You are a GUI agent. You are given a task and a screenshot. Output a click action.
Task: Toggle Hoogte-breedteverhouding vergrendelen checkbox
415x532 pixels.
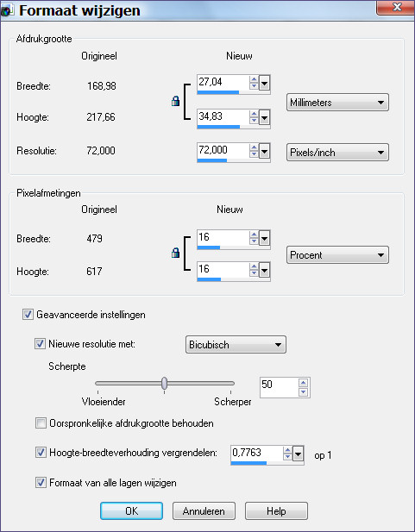pyautogui.click(x=41, y=453)
